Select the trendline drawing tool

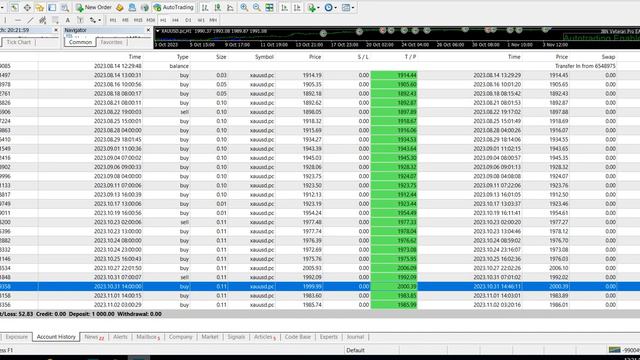pyautogui.click(x=30, y=20)
